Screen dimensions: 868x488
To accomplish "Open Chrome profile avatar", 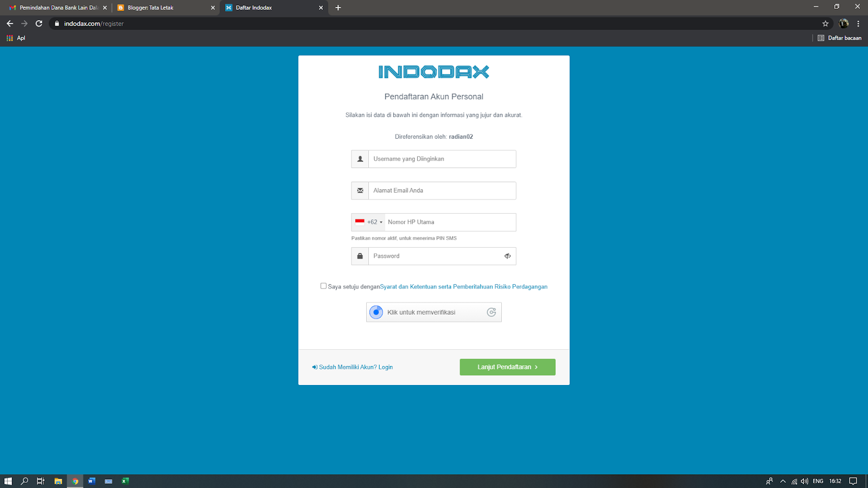I will coord(844,23).
